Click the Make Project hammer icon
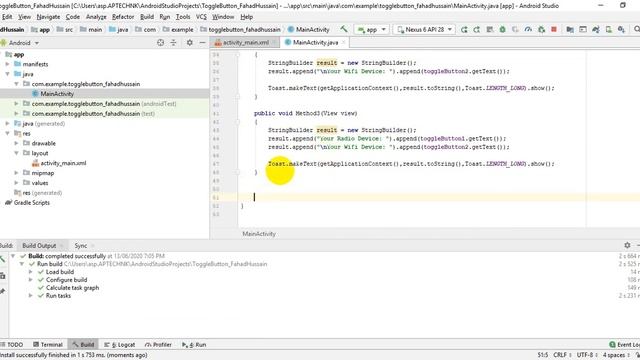This screenshot has height=360, width=640. 344,29
